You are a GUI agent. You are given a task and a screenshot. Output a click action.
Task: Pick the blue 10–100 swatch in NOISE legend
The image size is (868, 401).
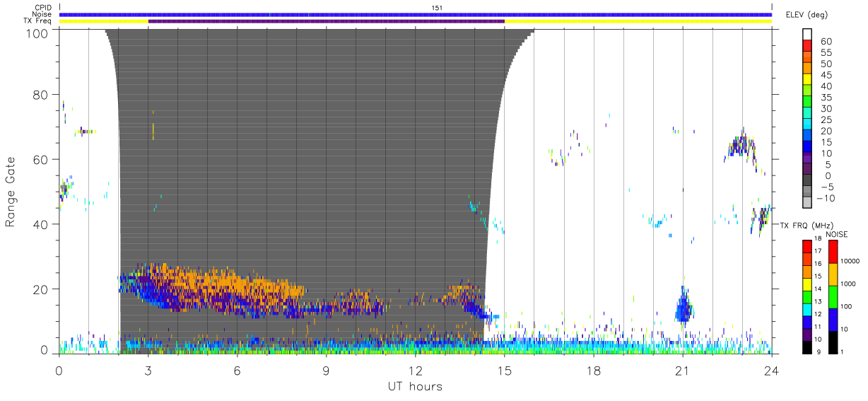coord(833,319)
